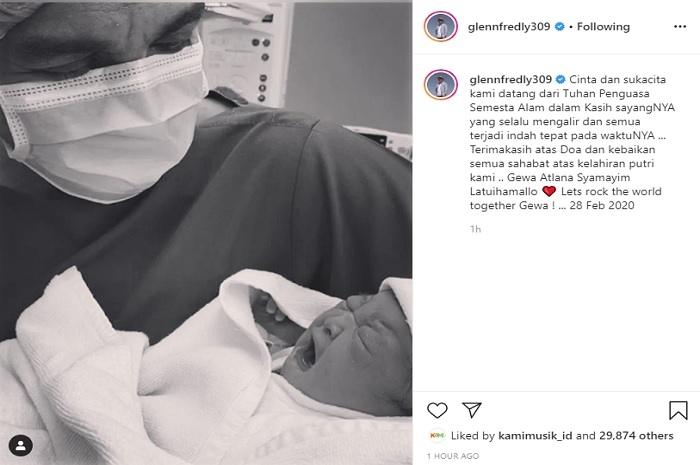Click the kamimusik_id avatar beside Liked by
Image resolution: width=700 pixels, height=465 pixels.
coord(437,435)
